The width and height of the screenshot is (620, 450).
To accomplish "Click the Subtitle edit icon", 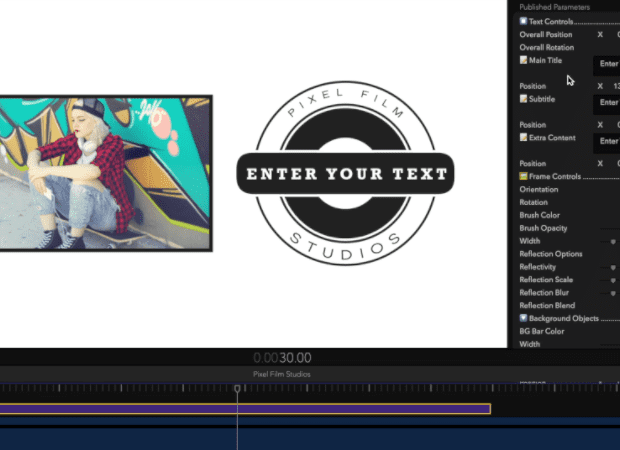I will [523, 98].
